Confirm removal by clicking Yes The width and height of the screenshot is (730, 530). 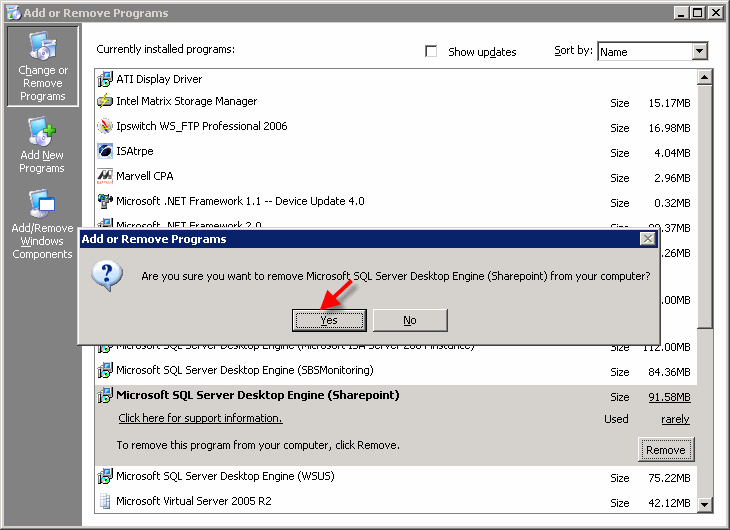[329, 320]
